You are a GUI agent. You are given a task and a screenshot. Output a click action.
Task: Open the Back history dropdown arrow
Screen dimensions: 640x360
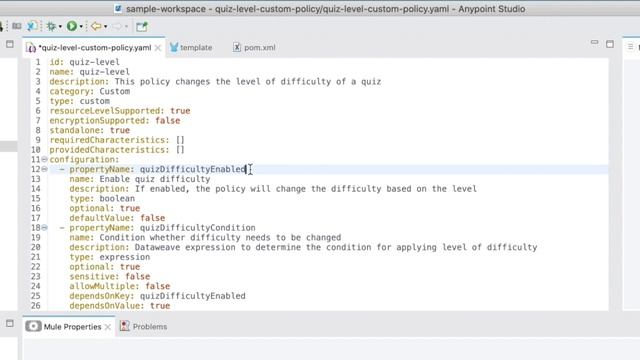point(105,27)
